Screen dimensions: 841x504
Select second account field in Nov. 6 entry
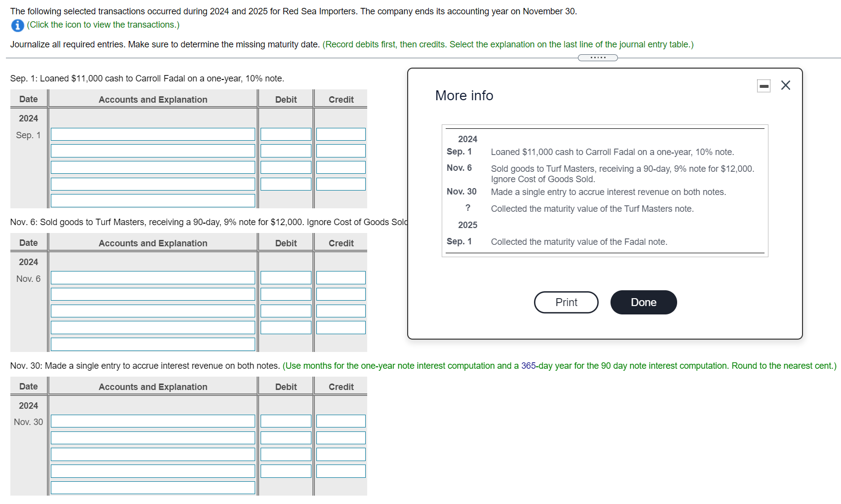[153, 294]
